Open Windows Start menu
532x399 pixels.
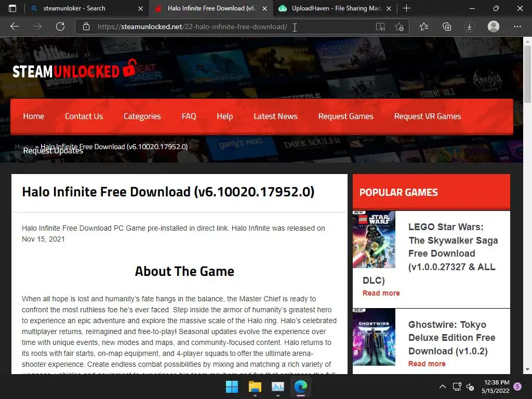(232, 387)
